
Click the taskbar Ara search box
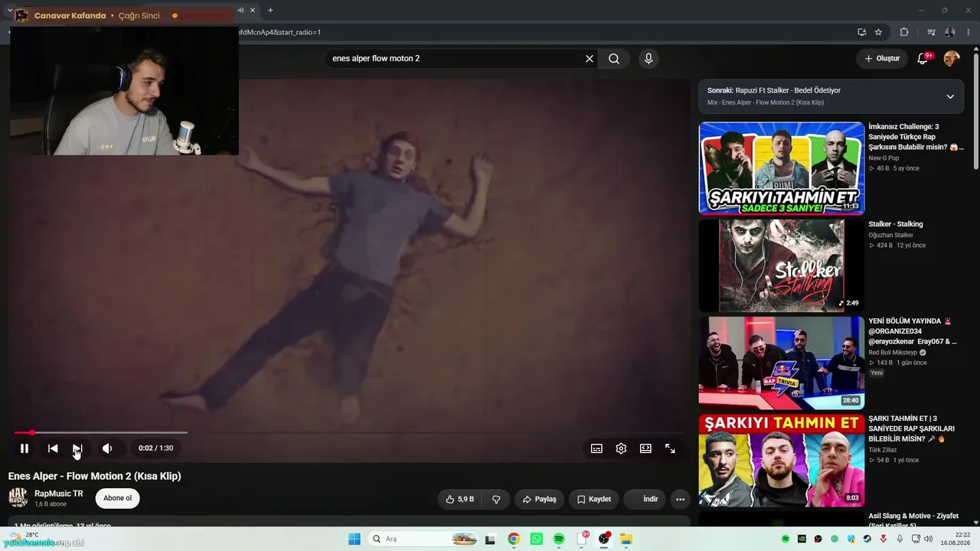tap(423, 539)
